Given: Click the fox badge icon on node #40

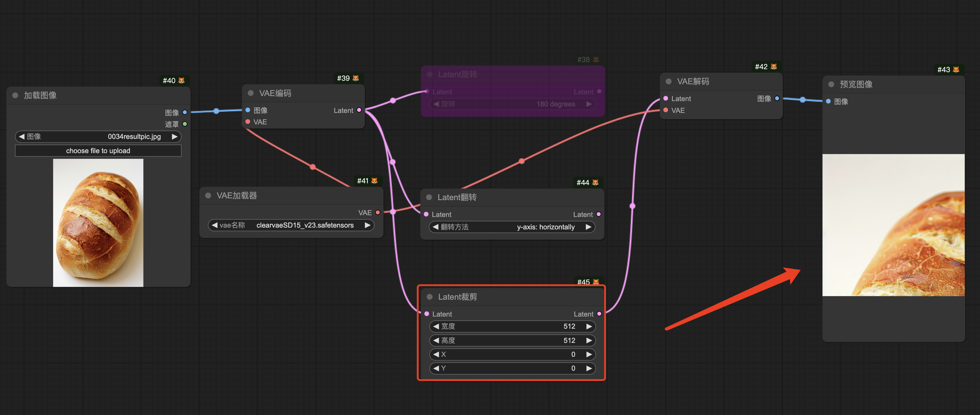Looking at the screenshot, I should pyautogui.click(x=181, y=81).
